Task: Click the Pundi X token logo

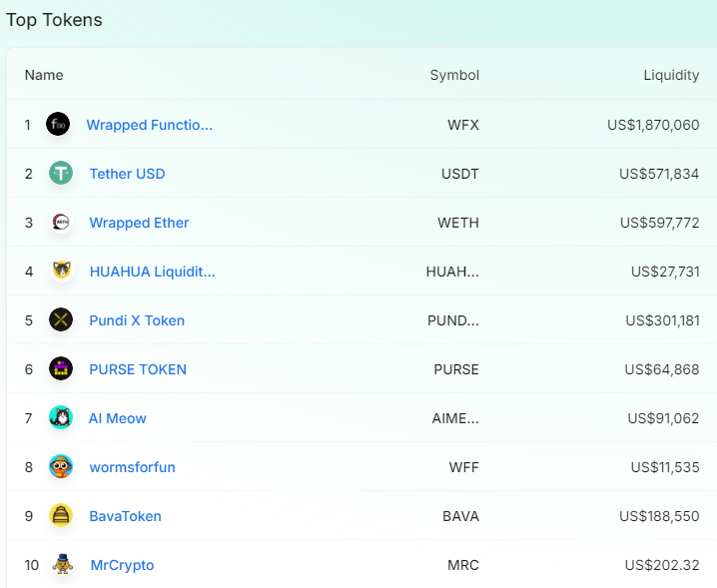Action: click(x=61, y=319)
